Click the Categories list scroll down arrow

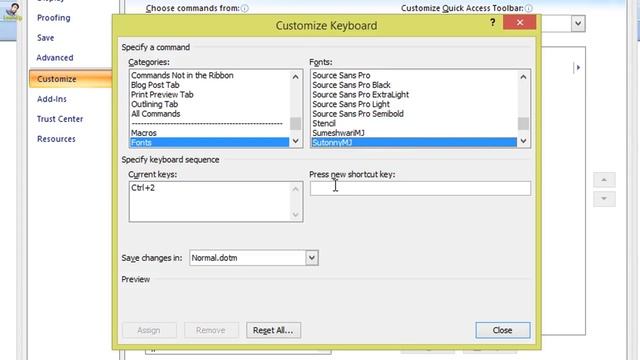tap(296, 141)
